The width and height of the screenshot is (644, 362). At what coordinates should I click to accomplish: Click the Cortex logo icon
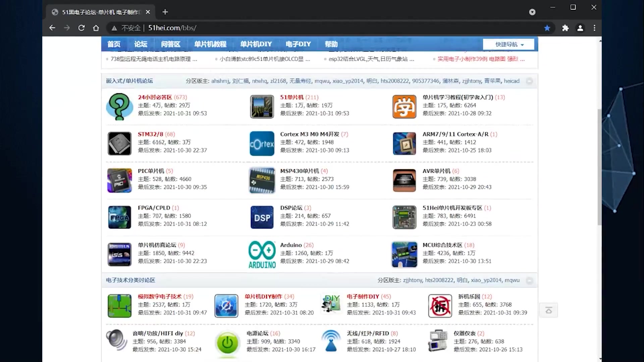[262, 143]
